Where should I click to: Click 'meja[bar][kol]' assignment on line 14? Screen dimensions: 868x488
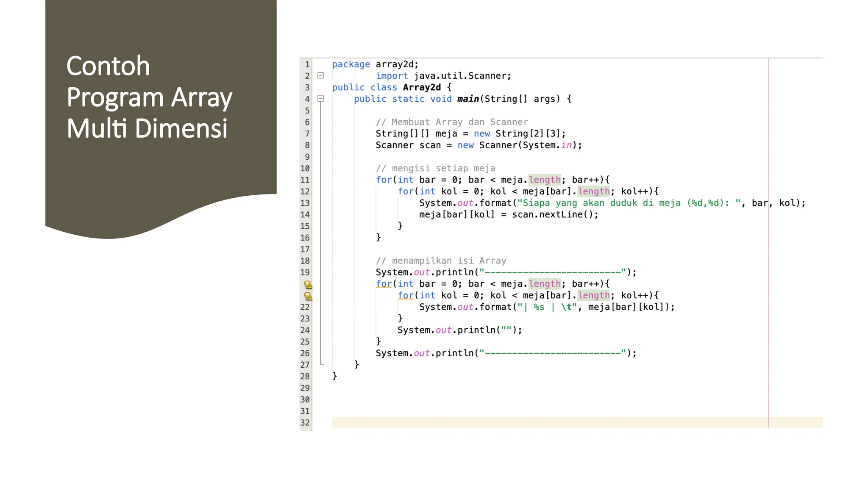457,214
